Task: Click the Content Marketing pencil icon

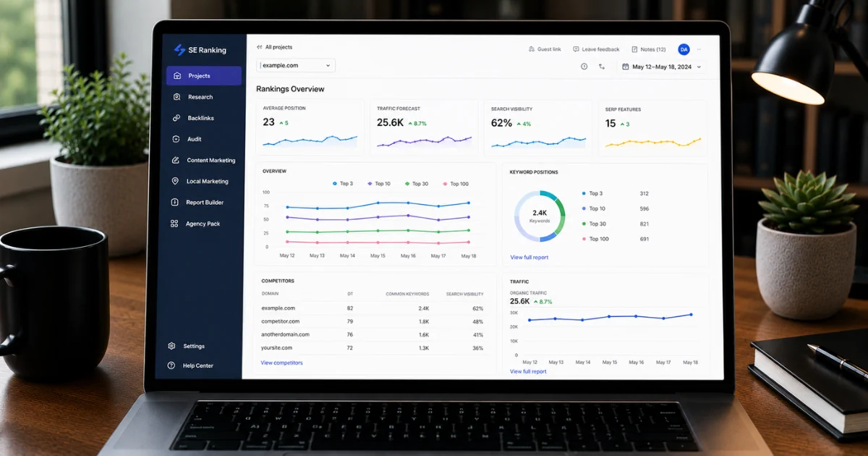Action: pos(176,160)
